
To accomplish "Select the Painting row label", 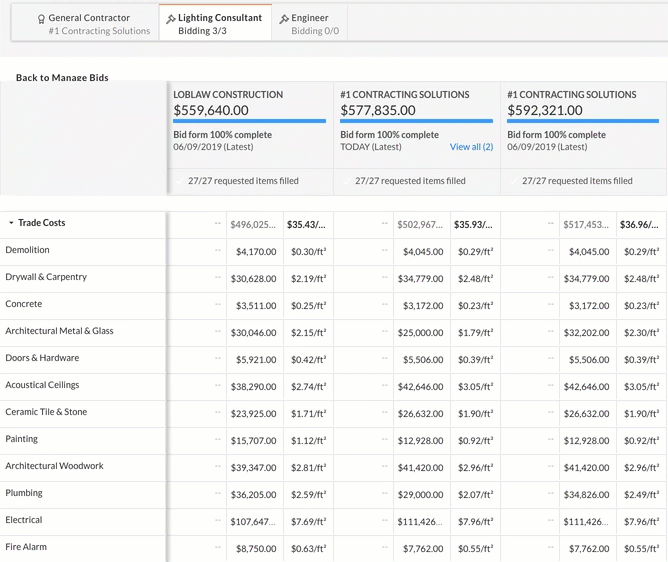I will [x=21, y=439].
